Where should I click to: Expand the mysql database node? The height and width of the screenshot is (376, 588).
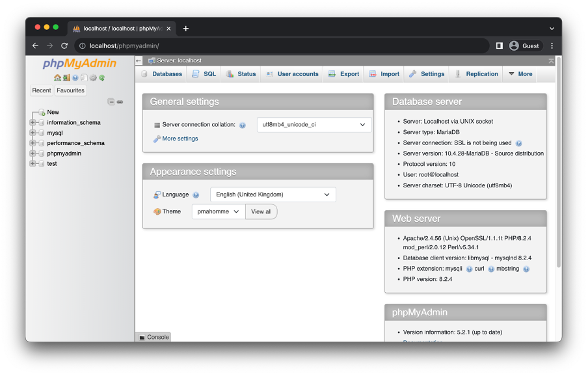[x=33, y=133]
